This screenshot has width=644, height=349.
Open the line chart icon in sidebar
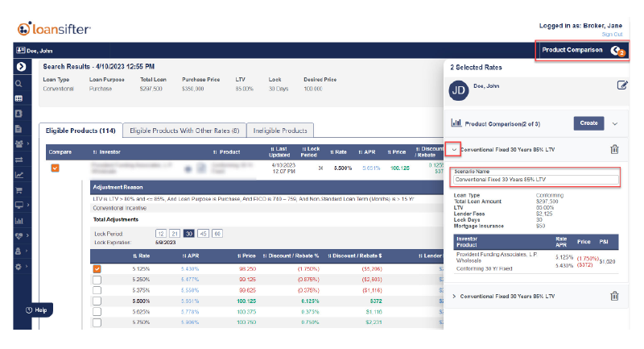click(19, 175)
